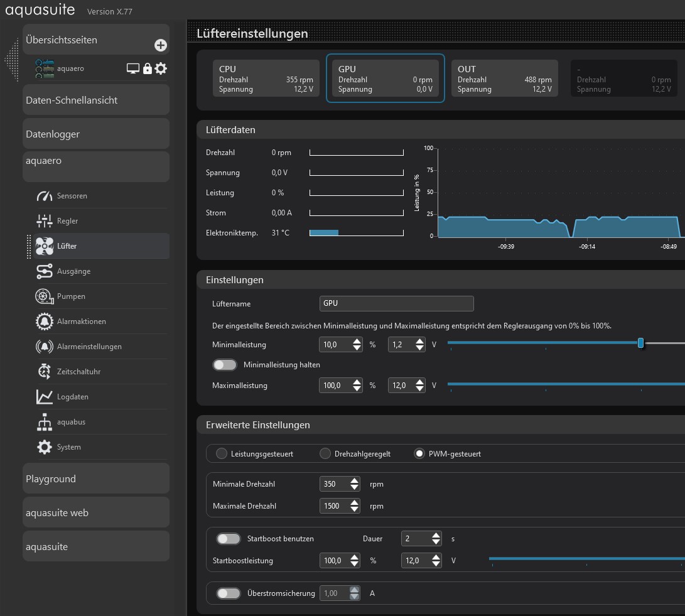Viewport: 685px width, 616px height.
Task: Expand the Playground section
Action: [x=96, y=478]
